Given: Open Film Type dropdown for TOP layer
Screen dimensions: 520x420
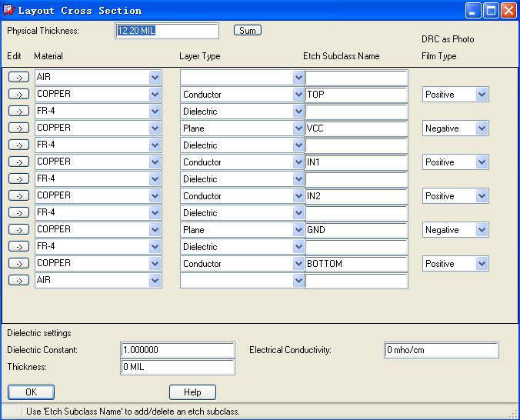Looking at the screenshot, I should [x=482, y=95].
